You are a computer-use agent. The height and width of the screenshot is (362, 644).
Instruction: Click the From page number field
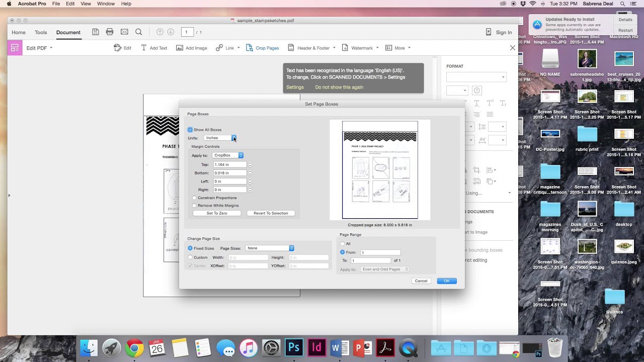tap(380, 252)
